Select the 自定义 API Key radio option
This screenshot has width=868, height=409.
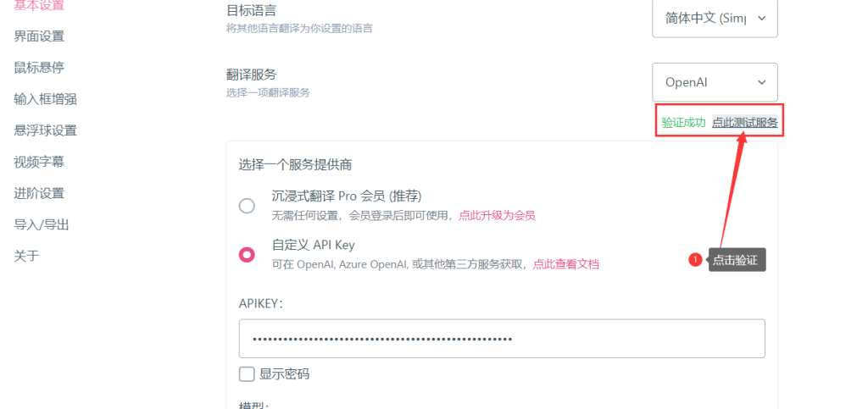pyautogui.click(x=247, y=254)
